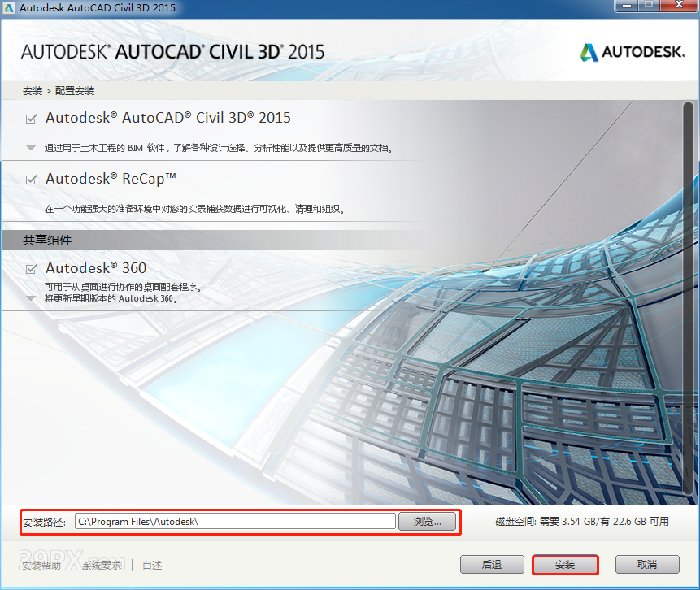
Task: Disable the Autodesk 360 shared component checkbox
Action: coord(30,269)
